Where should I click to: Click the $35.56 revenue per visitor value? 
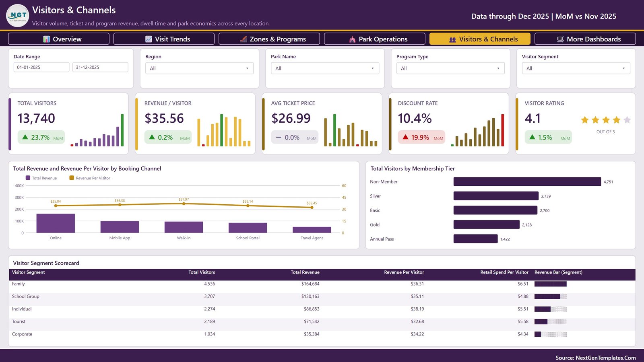[164, 118]
